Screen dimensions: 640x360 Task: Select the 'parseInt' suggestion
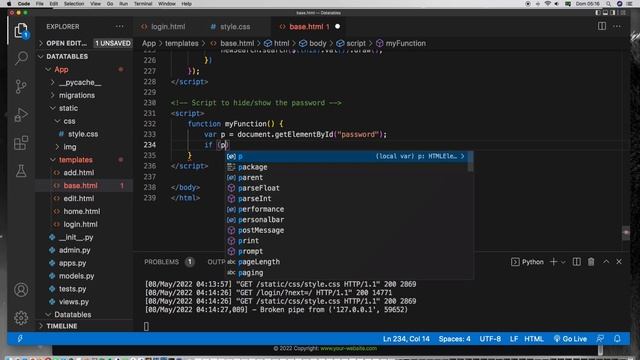(349, 199)
